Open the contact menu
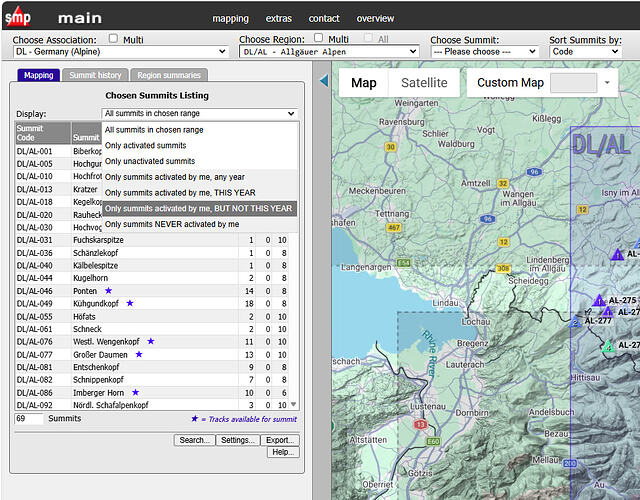 (324, 18)
